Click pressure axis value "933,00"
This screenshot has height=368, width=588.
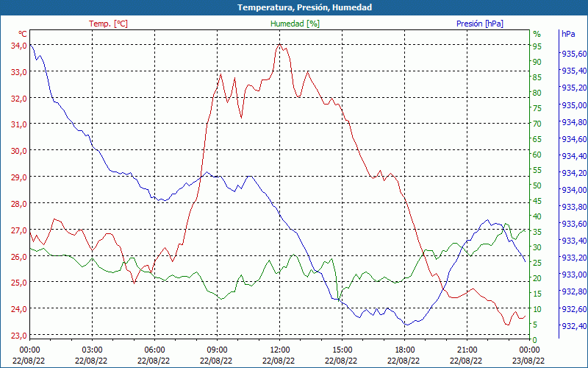click(x=574, y=275)
